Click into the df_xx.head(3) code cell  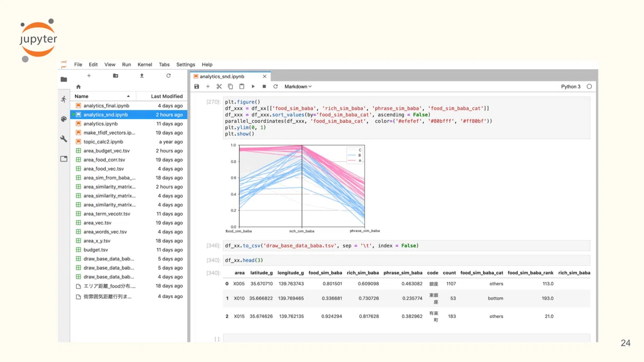406,260
